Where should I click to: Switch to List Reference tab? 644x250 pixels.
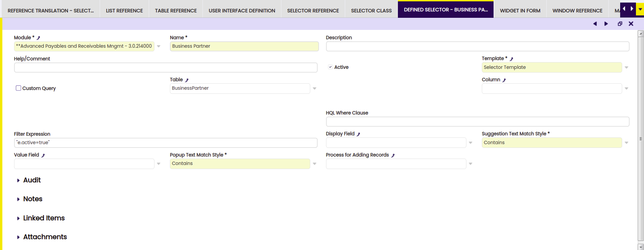click(125, 11)
